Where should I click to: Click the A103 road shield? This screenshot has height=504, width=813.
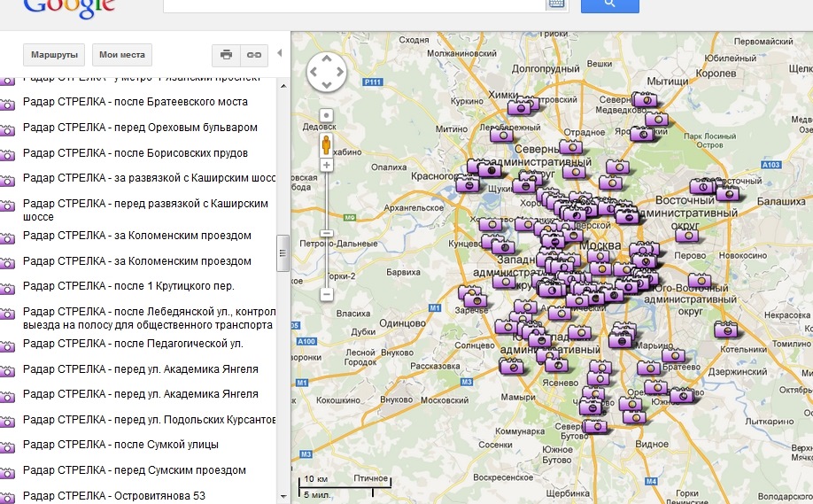tap(770, 165)
